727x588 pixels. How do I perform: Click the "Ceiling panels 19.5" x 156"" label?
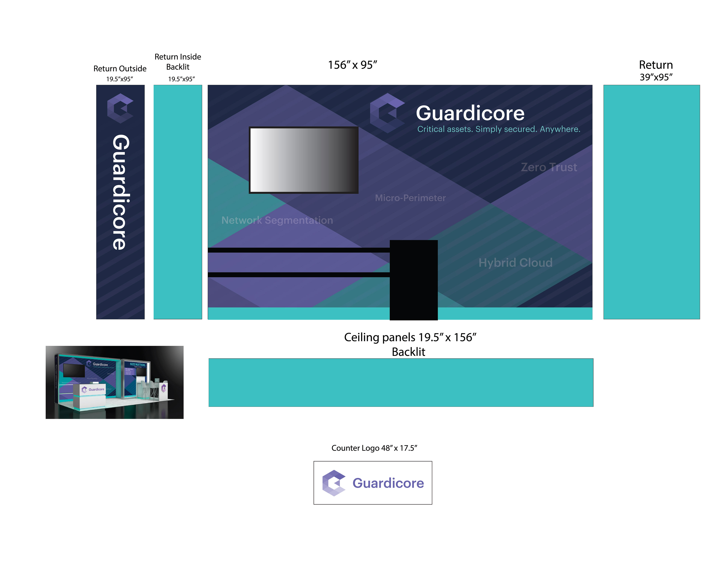(410, 337)
